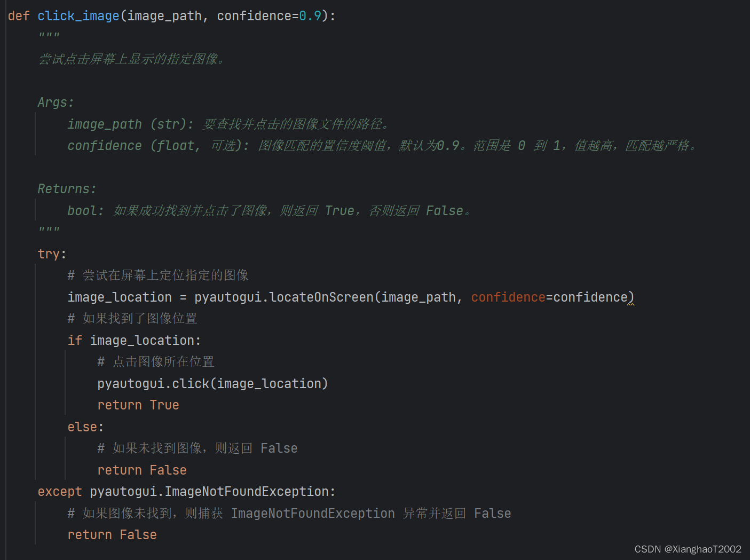750x560 pixels.
Task: Click return False inside else block
Action: [141, 470]
